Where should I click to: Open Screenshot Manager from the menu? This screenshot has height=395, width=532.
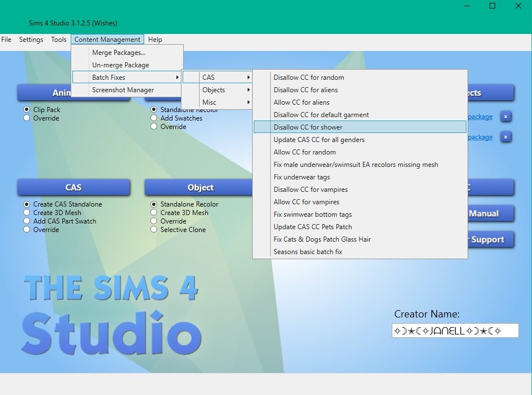127,89
